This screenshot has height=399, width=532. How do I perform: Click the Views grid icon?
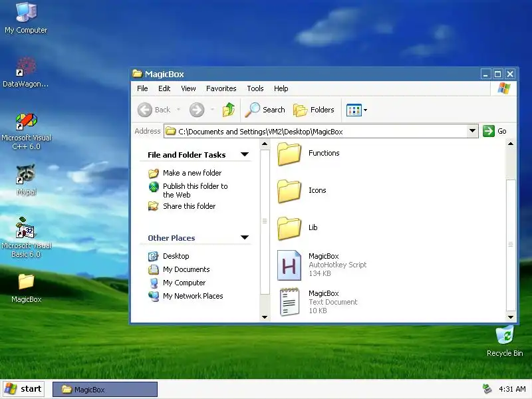pos(354,110)
